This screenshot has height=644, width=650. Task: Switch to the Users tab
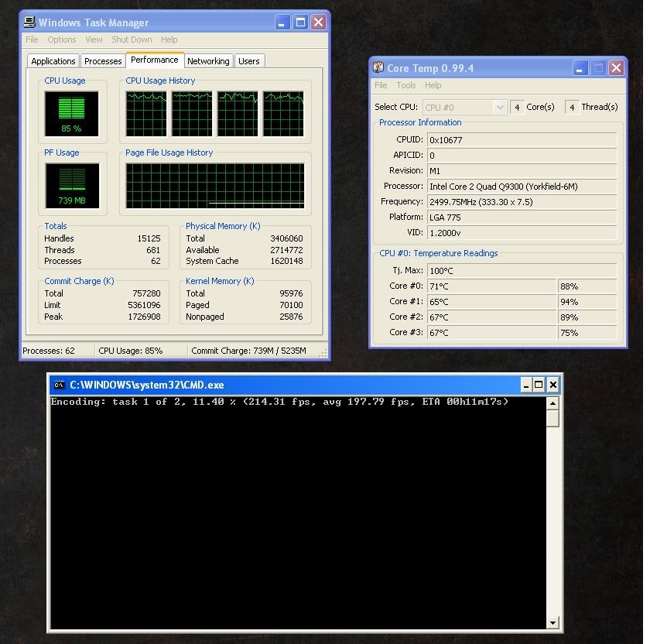pyautogui.click(x=249, y=60)
